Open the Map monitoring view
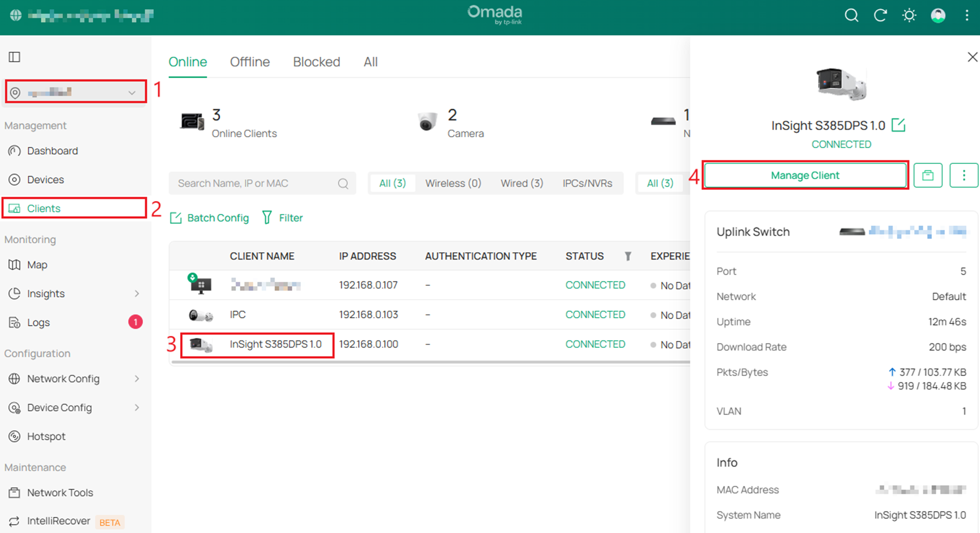Screen dimensions: 980x533 [37, 265]
